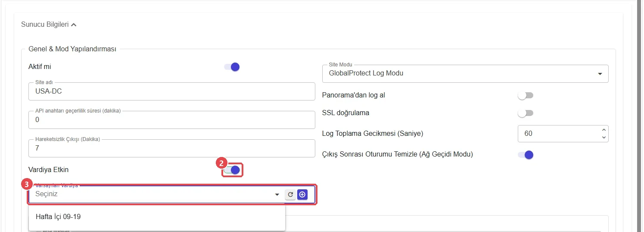644x232 pixels.
Task: Click the Hareketsizlik Çıkışı field
Action: click(x=171, y=148)
